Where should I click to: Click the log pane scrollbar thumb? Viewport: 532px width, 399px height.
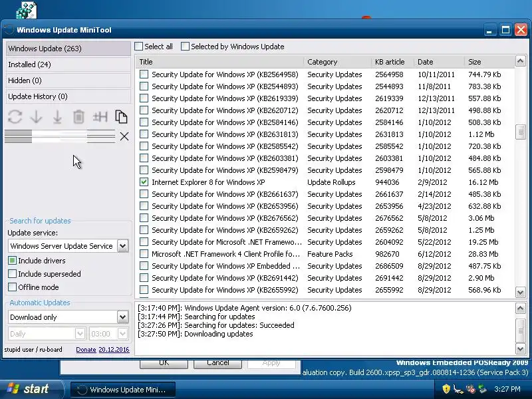[x=520, y=330]
